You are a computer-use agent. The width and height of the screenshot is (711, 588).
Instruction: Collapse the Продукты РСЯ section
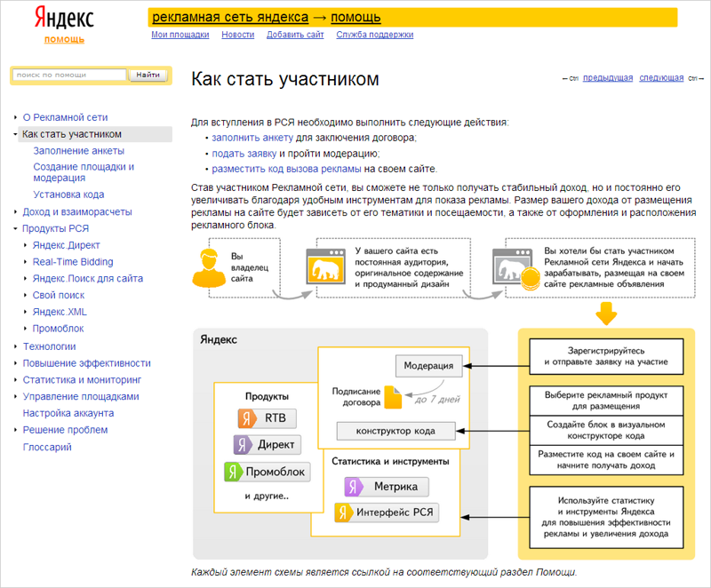click(x=16, y=229)
